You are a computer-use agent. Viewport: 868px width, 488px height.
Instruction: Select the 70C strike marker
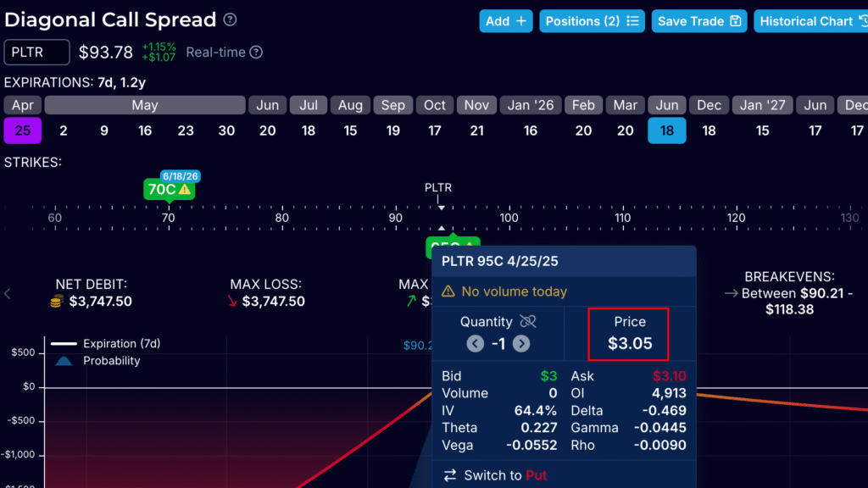(x=169, y=190)
